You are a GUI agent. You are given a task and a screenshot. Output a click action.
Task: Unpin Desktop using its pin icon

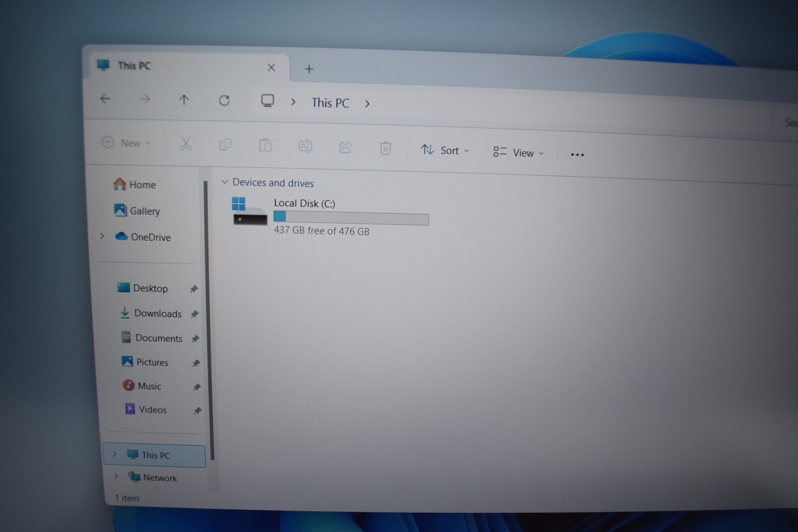(x=193, y=289)
